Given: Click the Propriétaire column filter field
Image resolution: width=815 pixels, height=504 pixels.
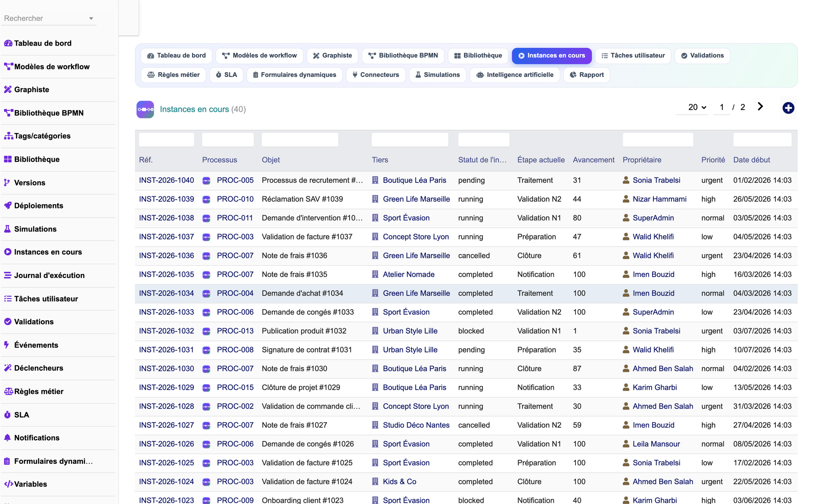Looking at the screenshot, I should point(658,140).
